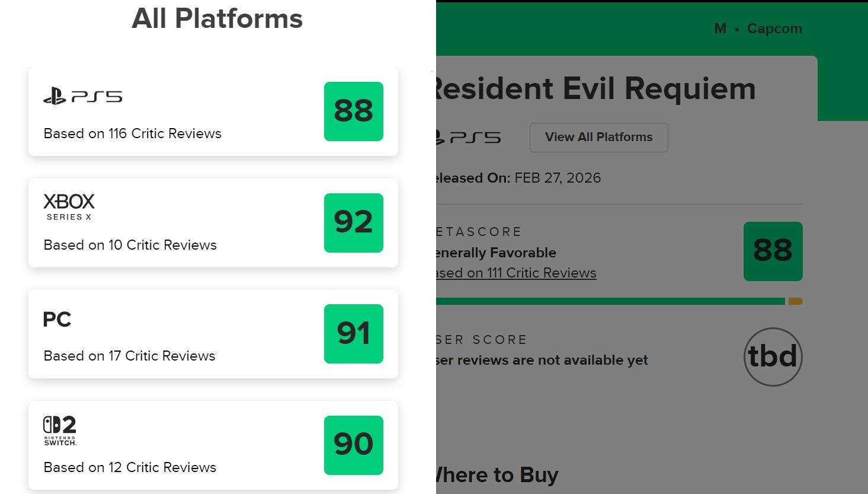Open the 12 Critic Reviews Switch text
Screen dimensions: 868x494
[130, 467]
